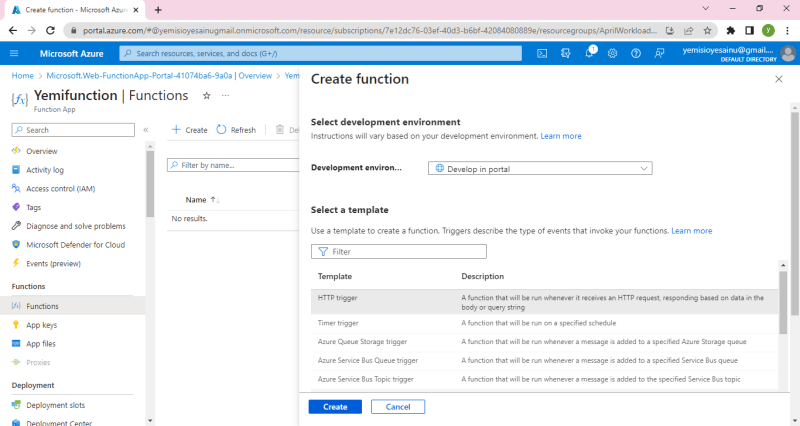Open the Help question mark icon
This screenshot has width=800, height=426.
(636, 53)
